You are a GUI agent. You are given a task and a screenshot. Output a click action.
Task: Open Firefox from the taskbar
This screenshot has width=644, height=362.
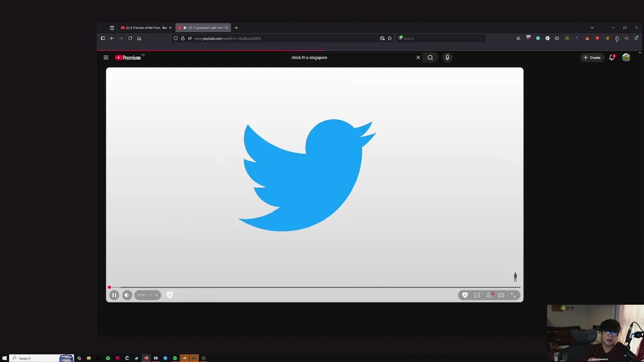click(146, 358)
